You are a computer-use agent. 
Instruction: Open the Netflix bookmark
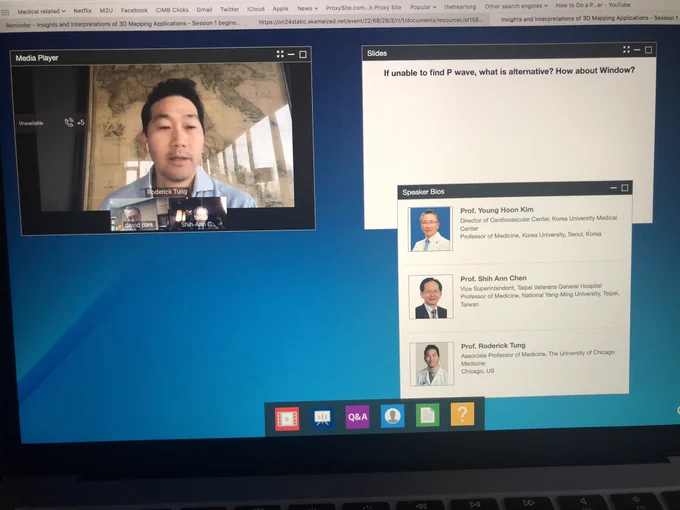coord(82,10)
